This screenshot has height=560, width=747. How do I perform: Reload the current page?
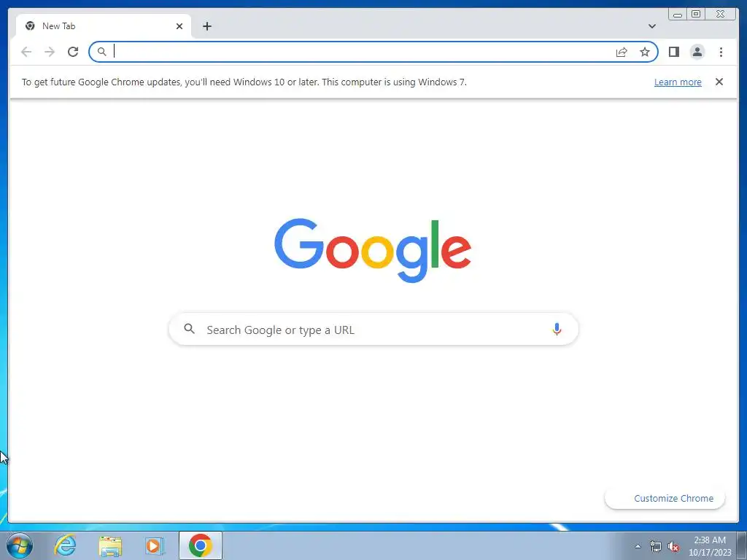click(x=73, y=52)
